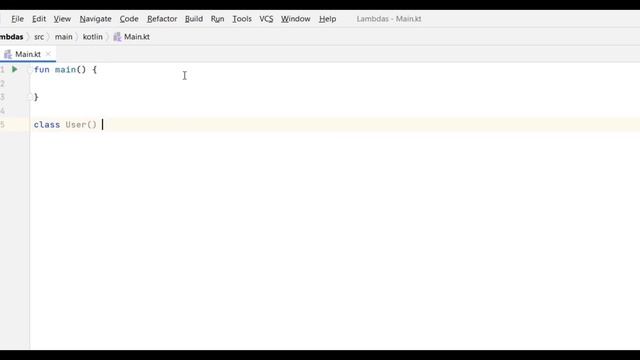Open the Help menu

(x=327, y=19)
